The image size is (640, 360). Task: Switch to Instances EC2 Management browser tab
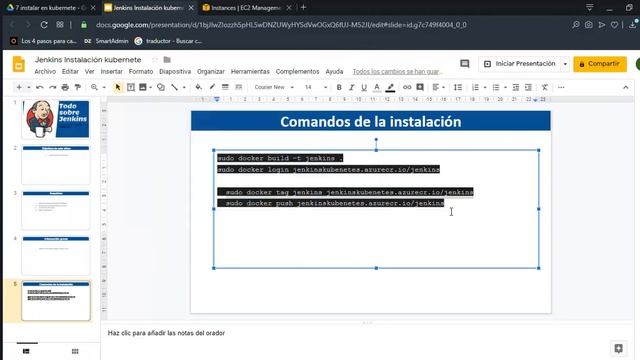[246, 8]
